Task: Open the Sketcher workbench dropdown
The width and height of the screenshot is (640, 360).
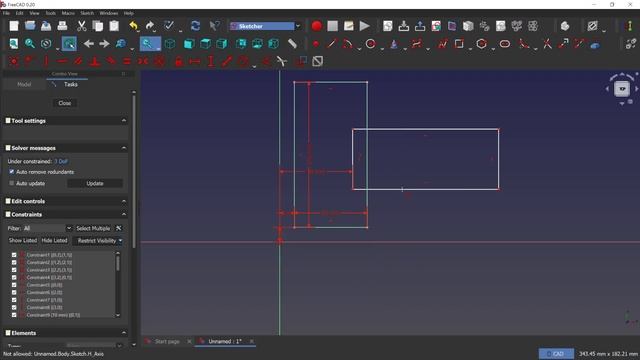Action: [x=298, y=26]
